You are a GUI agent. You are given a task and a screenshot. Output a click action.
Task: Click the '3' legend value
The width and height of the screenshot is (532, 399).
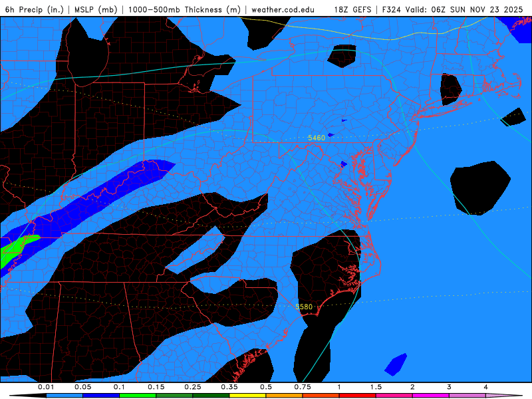[450, 387]
